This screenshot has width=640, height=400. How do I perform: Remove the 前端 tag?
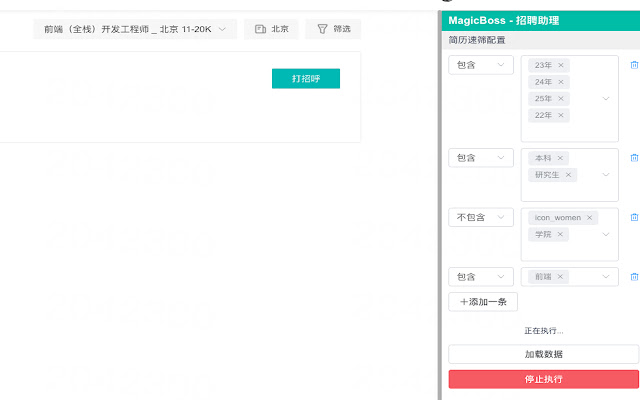click(x=560, y=277)
